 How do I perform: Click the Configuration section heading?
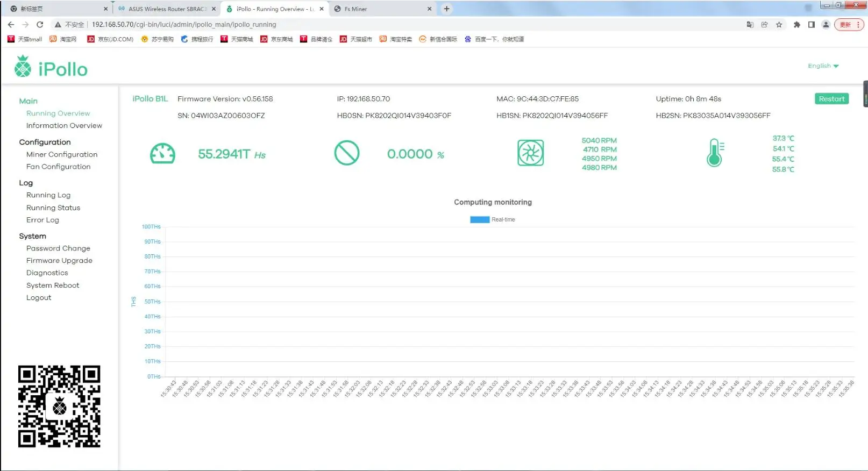(45, 142)
